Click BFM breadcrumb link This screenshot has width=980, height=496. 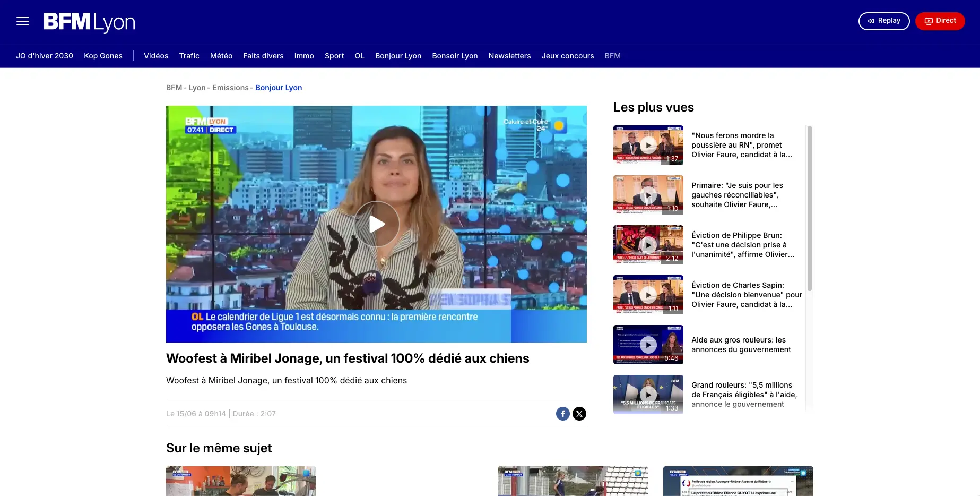[174, 88]
